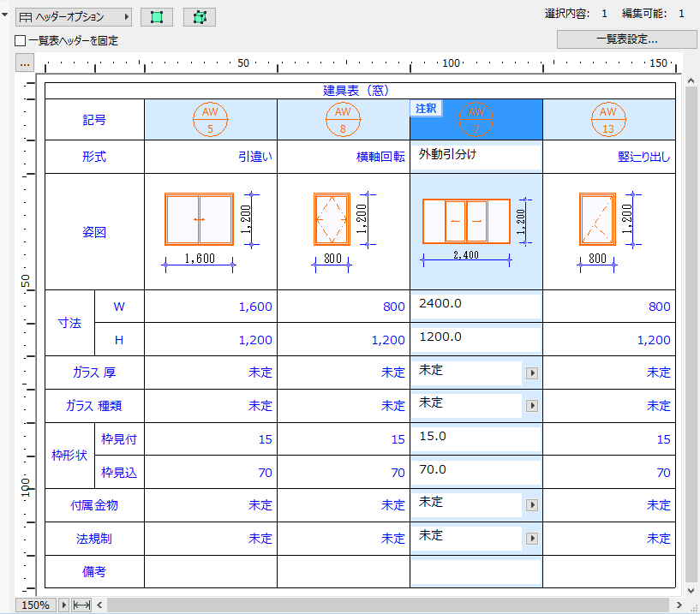Enable 一覧表ヘッダーを固定 checkbox
Image resolution: width=700 pixels, height=614 pixels.
(20, 40)
